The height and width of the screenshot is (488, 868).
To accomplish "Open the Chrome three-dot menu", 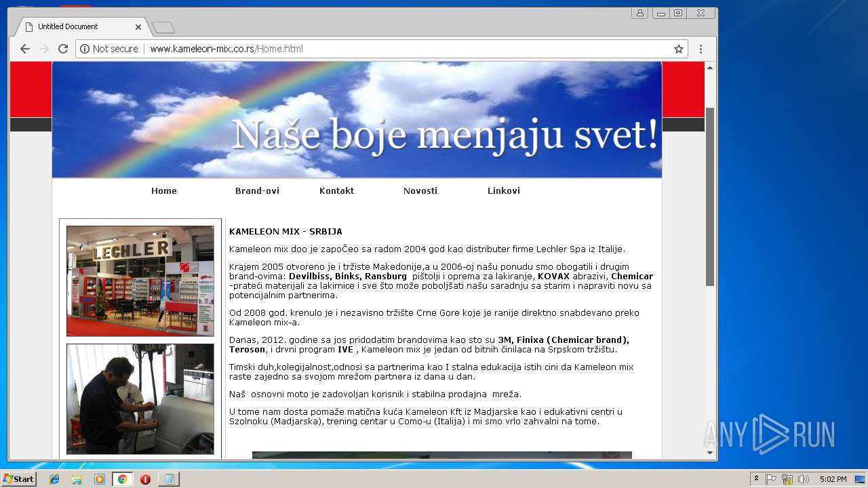I will [x=701, y=49].
